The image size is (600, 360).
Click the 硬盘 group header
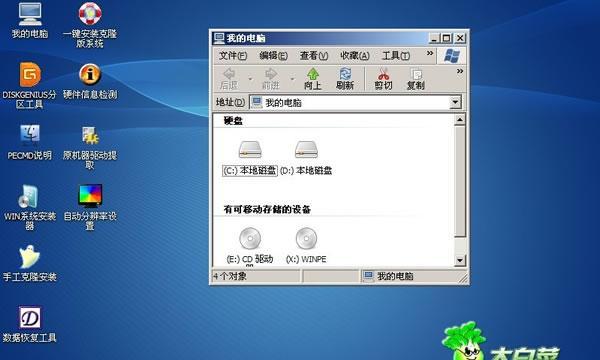[233, 121]
